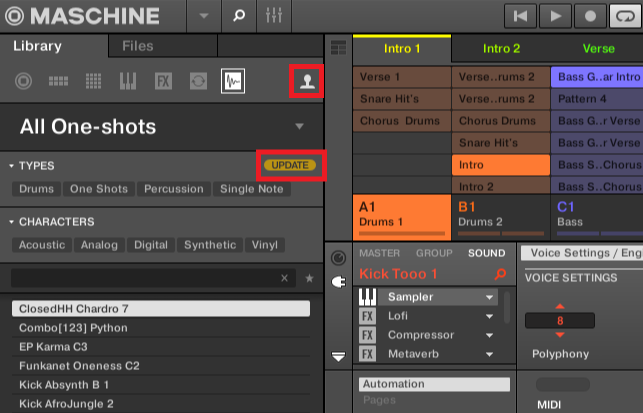643x413 pixels.
Task: Click the restart (skip to start) button
Action: (x=520, y=16)
